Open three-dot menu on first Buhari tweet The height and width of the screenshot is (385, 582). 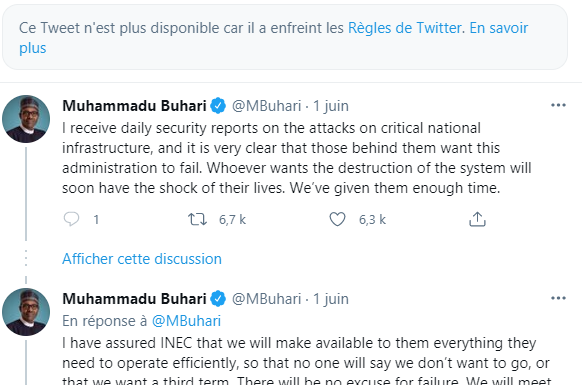pyautogui.click(x=558, y=105)
